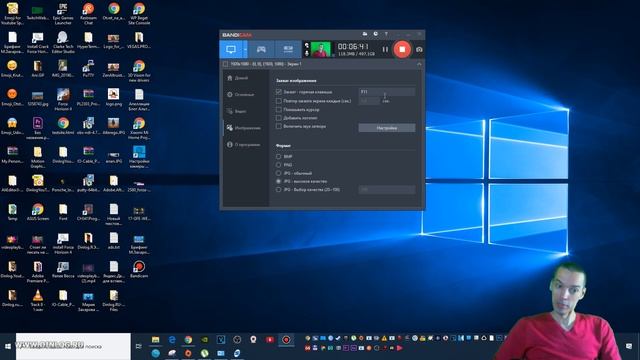
Task: Open Google Chrome from the taskbar
Action: tap(188, 340)
